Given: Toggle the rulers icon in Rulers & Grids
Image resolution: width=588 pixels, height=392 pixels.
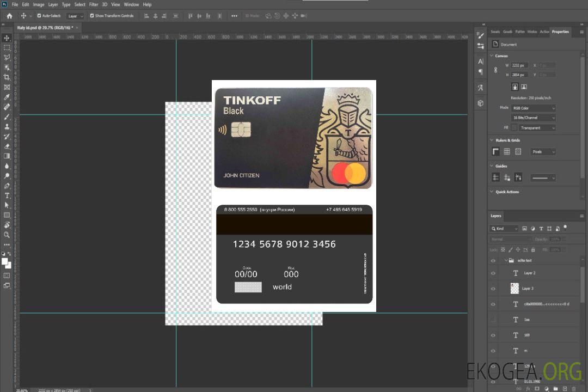Looking at the screenshot, I should point(496,151).
